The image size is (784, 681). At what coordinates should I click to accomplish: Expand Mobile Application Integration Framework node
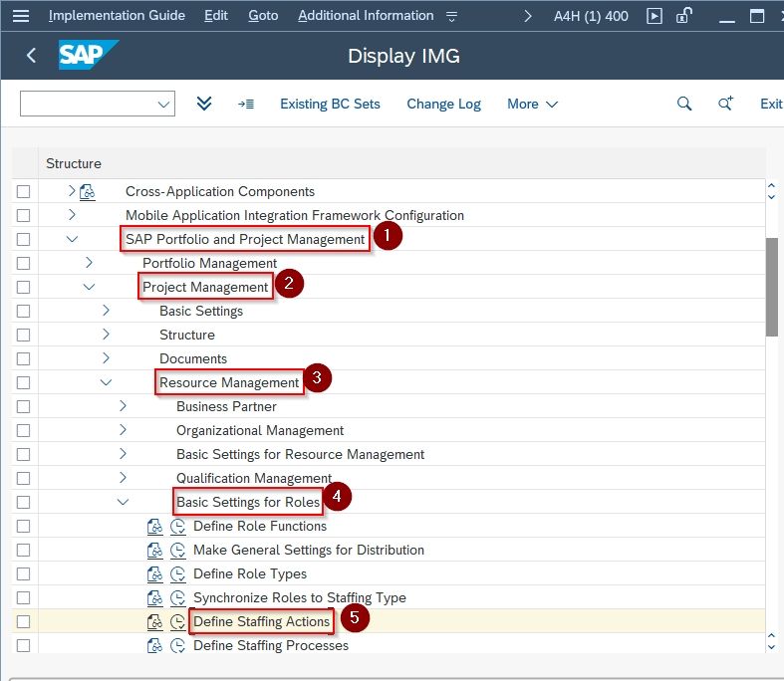tap(72, 215)
